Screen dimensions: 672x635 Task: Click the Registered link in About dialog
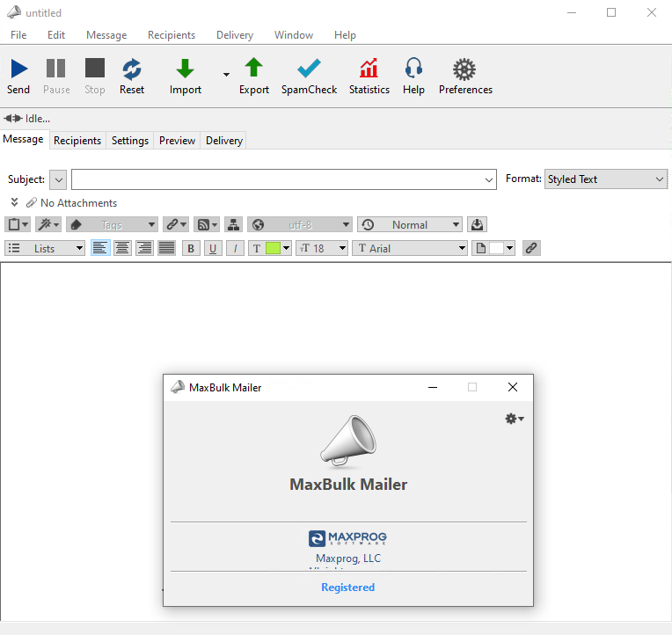click(348, 588)
